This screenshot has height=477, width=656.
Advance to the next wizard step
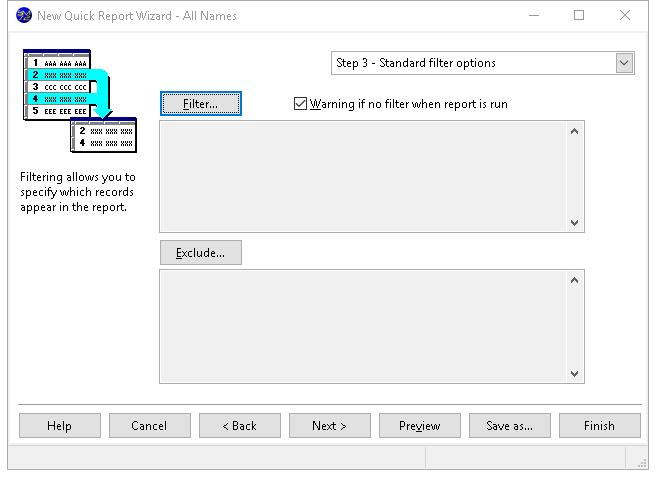coord(329,425)
